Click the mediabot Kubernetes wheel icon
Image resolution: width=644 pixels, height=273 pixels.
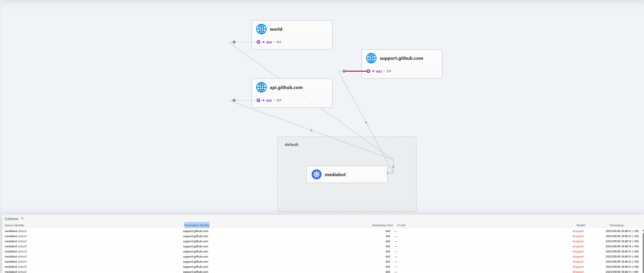pos(316,174)
